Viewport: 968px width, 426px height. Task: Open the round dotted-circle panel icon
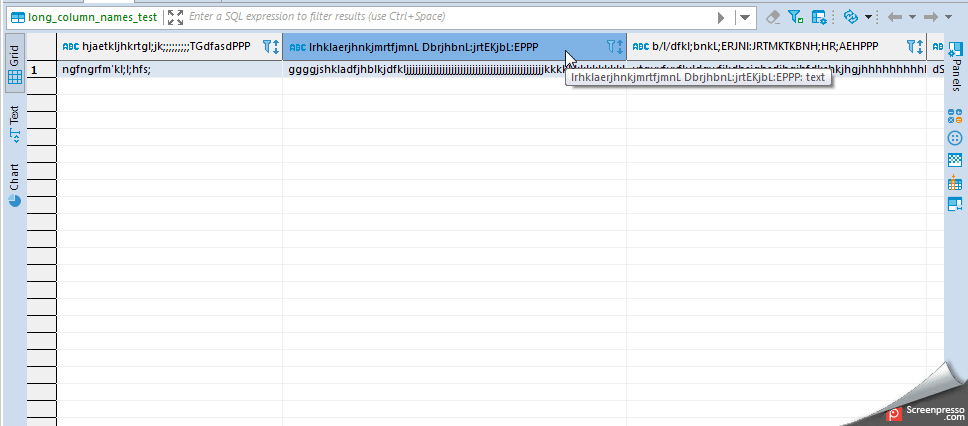pyautogui.click(x=954, y=138)
